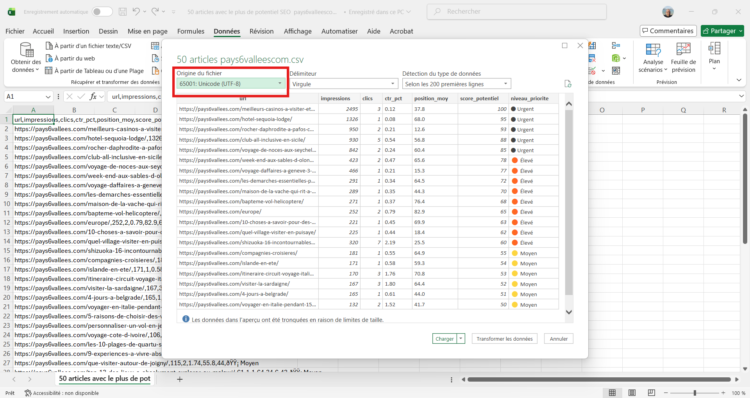Zoom in with the plus icon
The image size is (750, 398).
click(723, 393)
